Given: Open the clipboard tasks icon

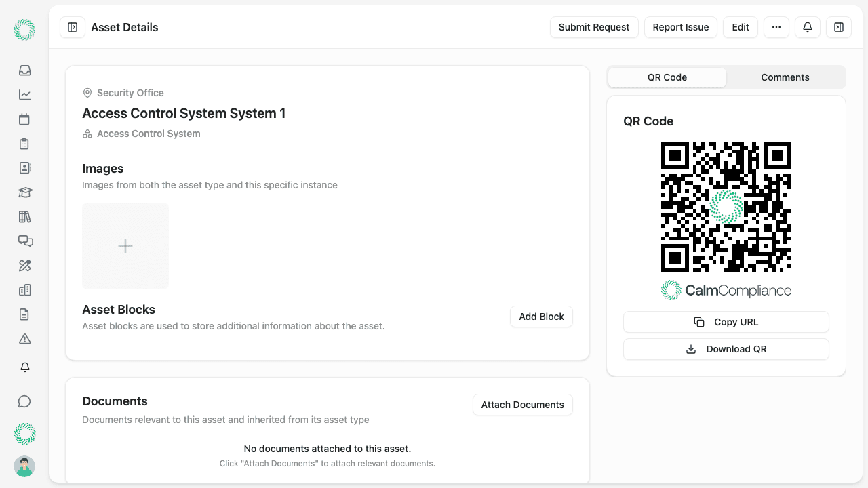Looking at the screenshot, I should click(x=24, y=143).
